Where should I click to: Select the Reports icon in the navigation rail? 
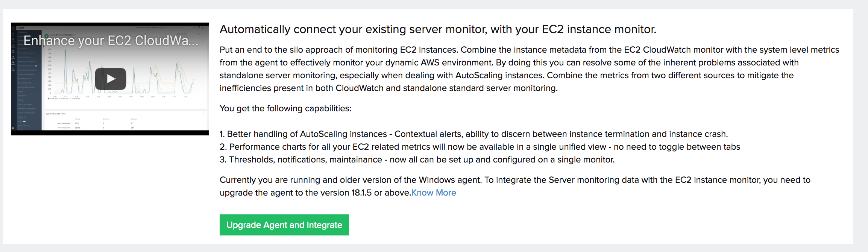tap(13, 62)
